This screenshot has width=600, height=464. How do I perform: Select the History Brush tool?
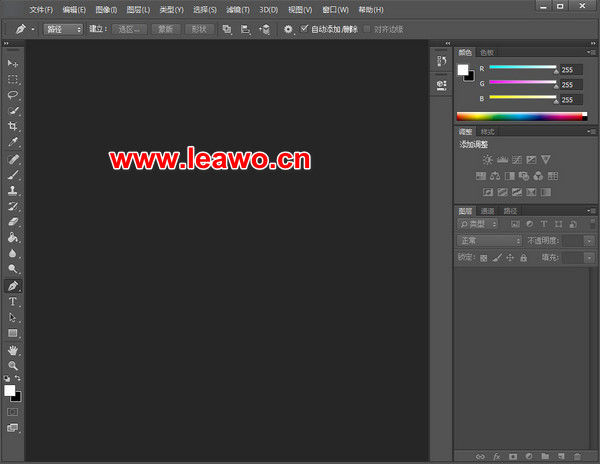click(x=13, y=206)
